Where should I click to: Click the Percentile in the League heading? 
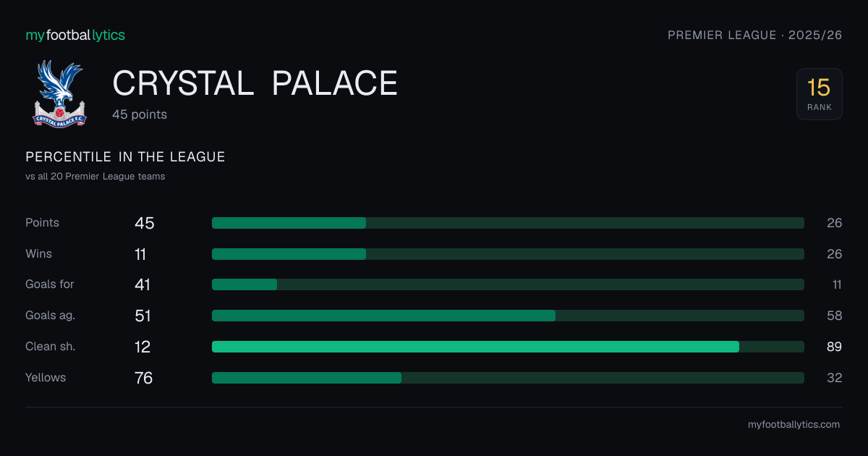coord(125,157)
